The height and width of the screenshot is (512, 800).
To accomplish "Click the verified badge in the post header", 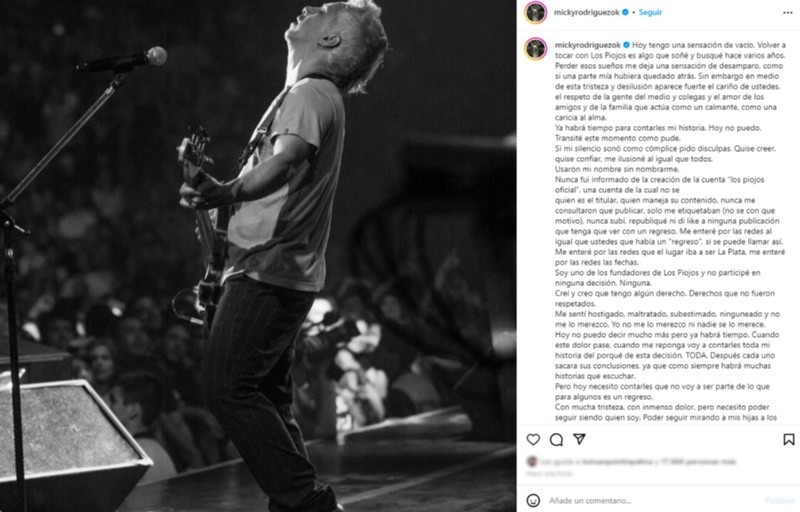I will pos(625,12).
